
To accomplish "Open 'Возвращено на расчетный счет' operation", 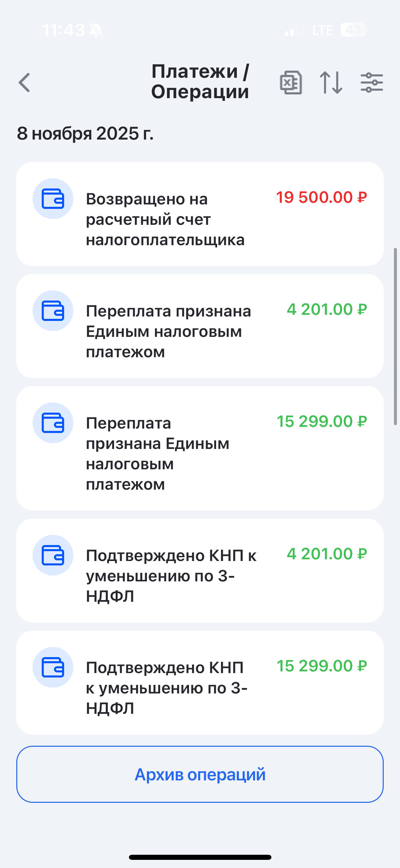I will click(165, 219).
